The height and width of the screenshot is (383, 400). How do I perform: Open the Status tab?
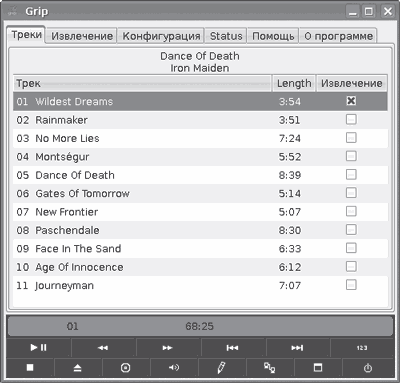pos(226,36)
